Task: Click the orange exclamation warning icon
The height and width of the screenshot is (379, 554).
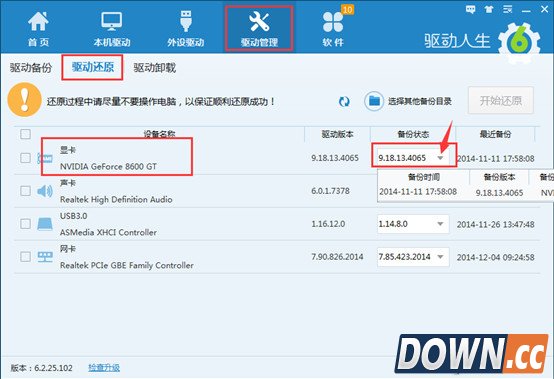Action: (x=24, y=100)
